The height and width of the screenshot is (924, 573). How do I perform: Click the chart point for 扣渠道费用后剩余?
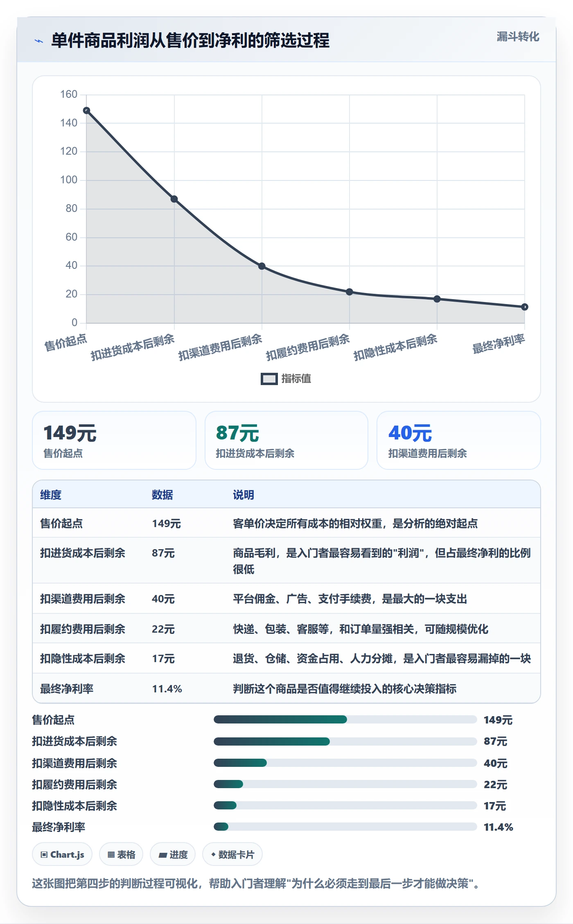tap(262, 266)
